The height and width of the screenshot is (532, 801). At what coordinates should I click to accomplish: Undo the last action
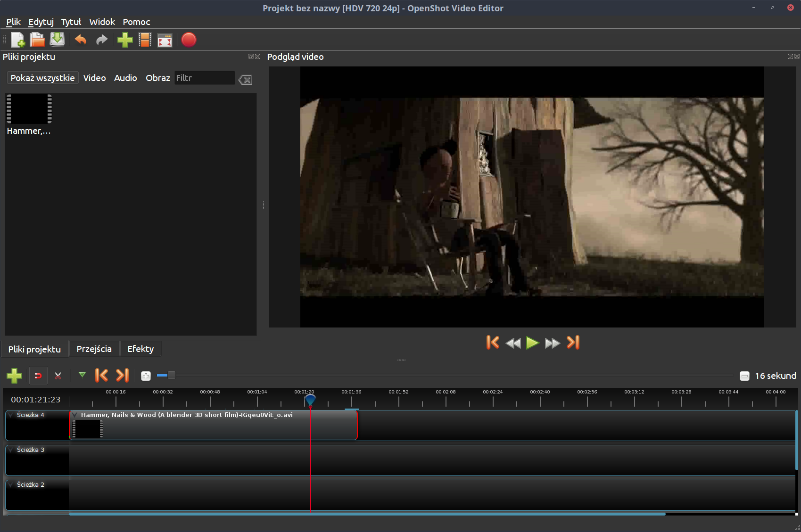click(x=81, y=40)
